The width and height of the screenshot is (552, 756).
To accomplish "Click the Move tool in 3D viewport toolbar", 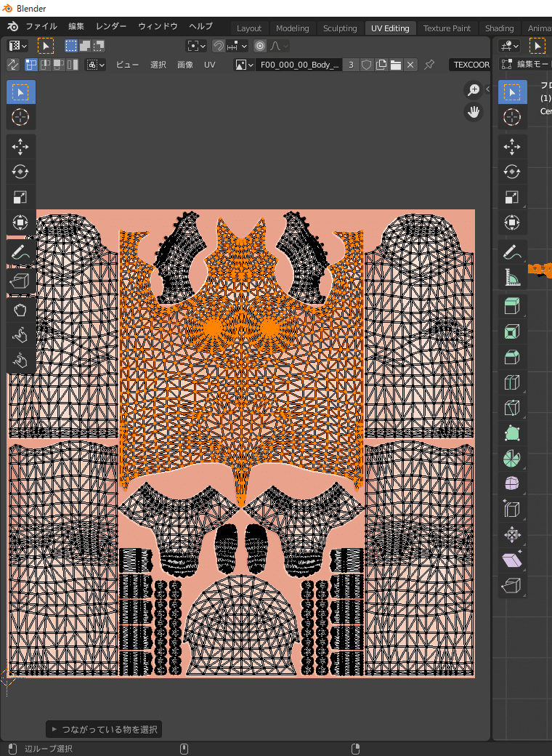I will (x=512, y=147).
